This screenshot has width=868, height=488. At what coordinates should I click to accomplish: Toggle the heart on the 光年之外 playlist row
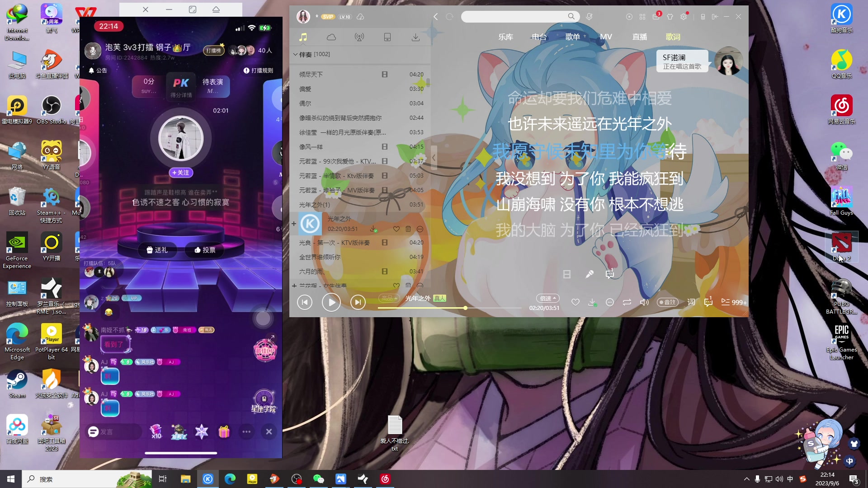[x=396, y=229]
